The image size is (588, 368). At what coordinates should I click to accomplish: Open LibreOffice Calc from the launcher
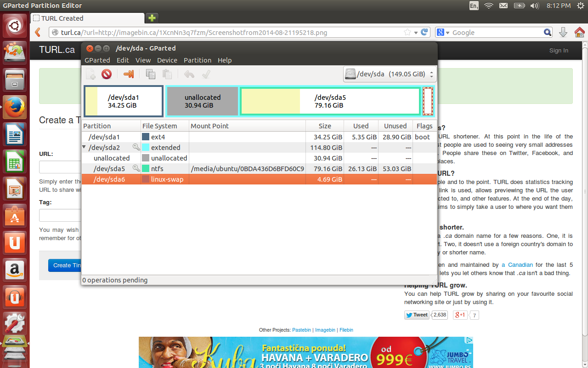point(15,161)
